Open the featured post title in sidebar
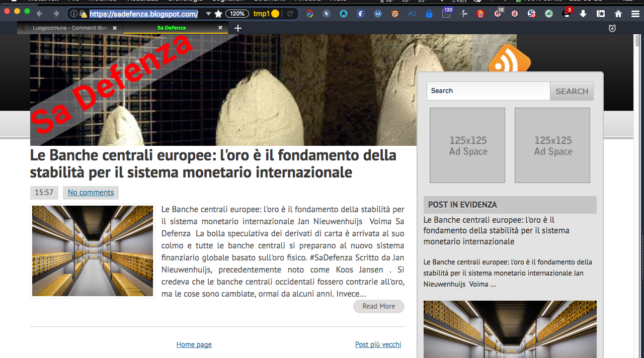 (x=497, y=231)
